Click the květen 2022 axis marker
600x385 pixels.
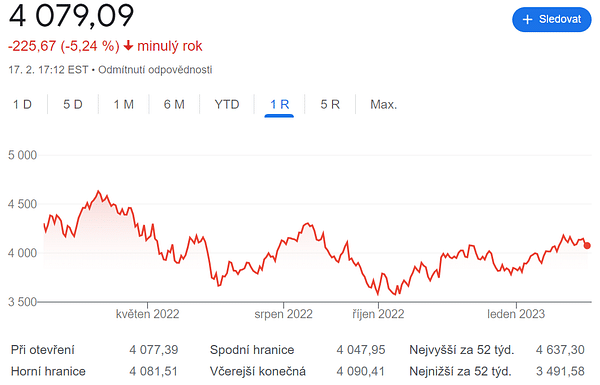[147, 314]
